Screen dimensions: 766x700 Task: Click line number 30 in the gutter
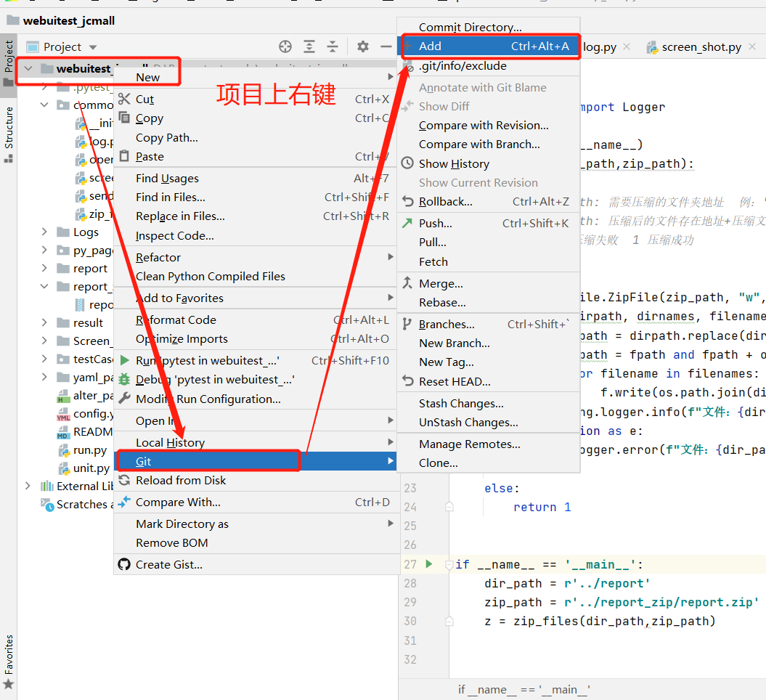click(410, 622)
